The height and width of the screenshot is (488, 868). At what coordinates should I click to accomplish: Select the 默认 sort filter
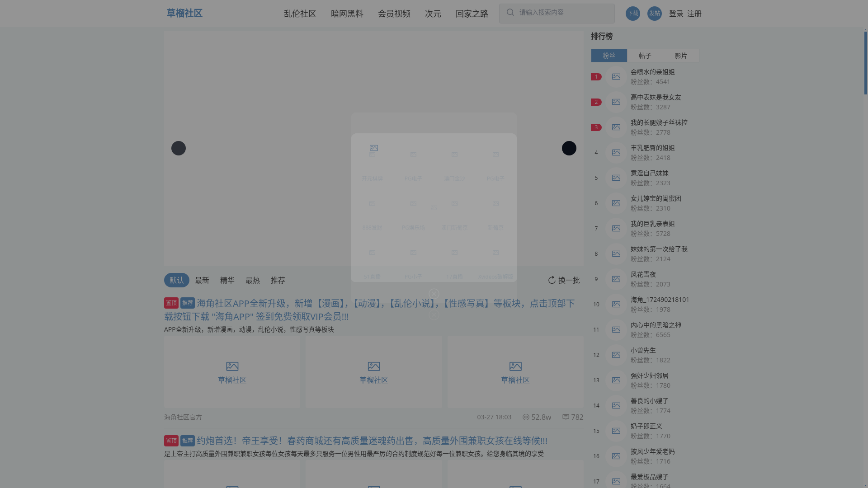pos(177,280)
